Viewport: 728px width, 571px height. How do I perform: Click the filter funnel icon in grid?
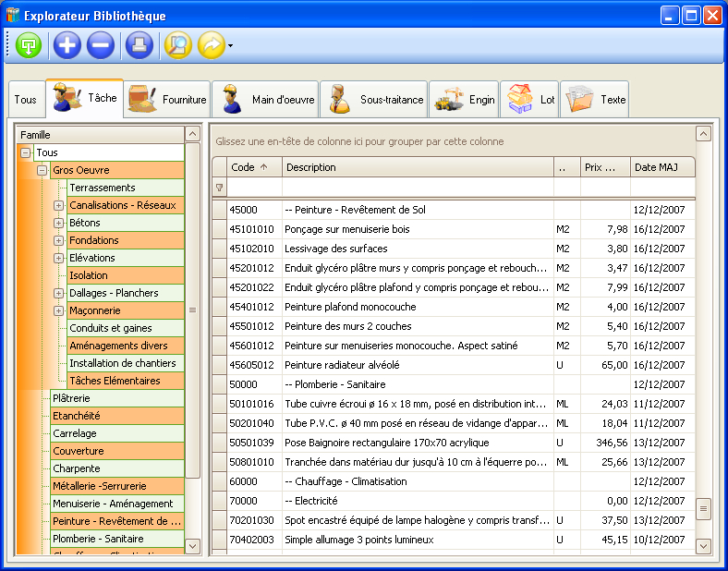coord(219,188)
